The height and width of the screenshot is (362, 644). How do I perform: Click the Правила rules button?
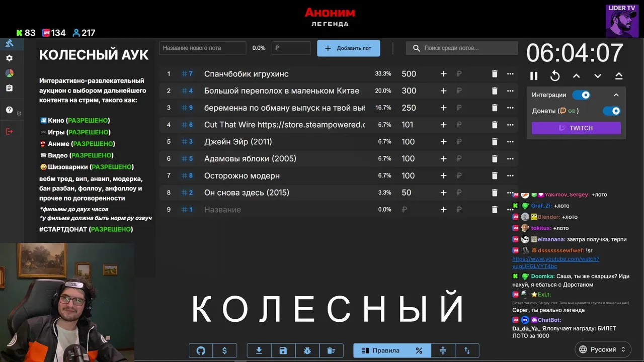[380, 350]
